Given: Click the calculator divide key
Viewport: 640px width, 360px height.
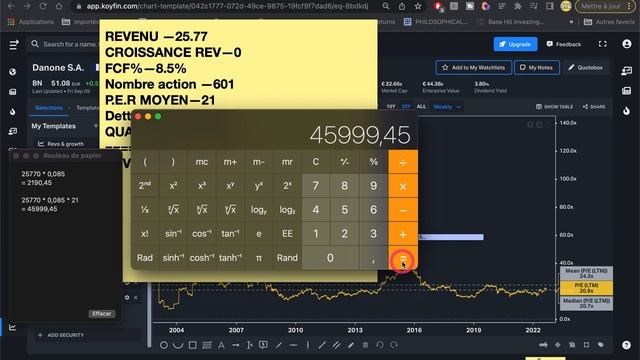Looking at the screenshot, I should coord(403,162).
